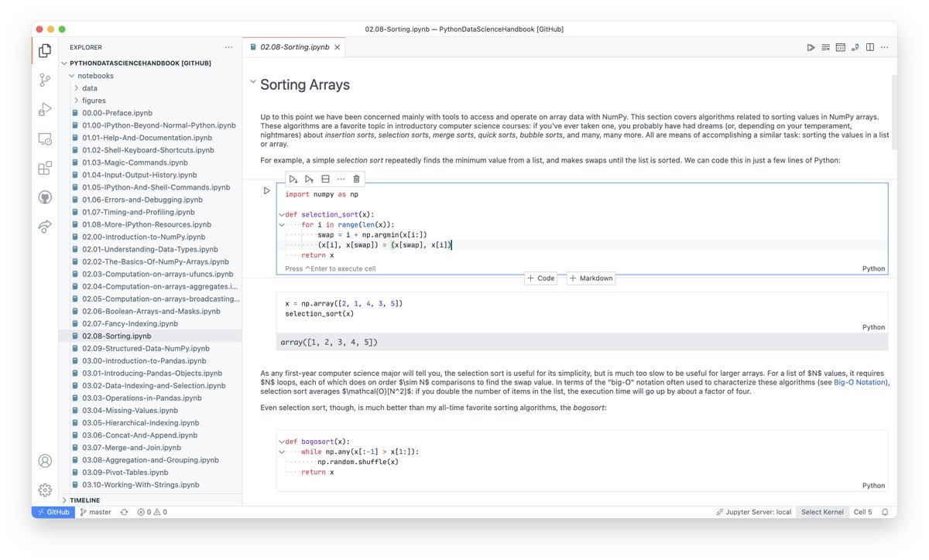Split the selection_sort cell
Image resolution: width=929 pixels, height=560 pixels.
(x=325, y=179)
